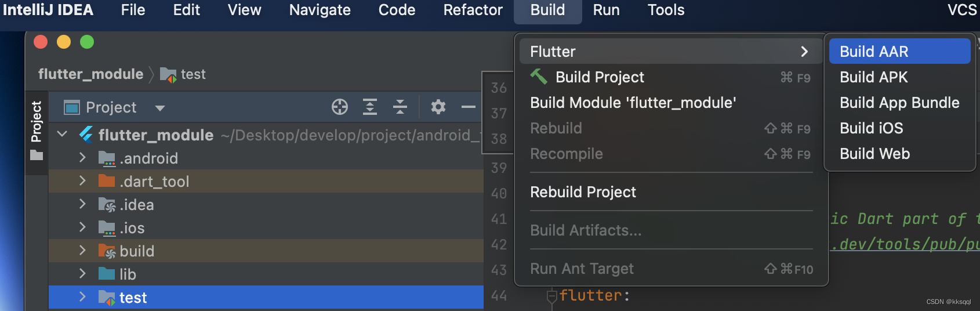
Task: Click the test folder icon in breadcrumb
Action: tap(168, 74)
